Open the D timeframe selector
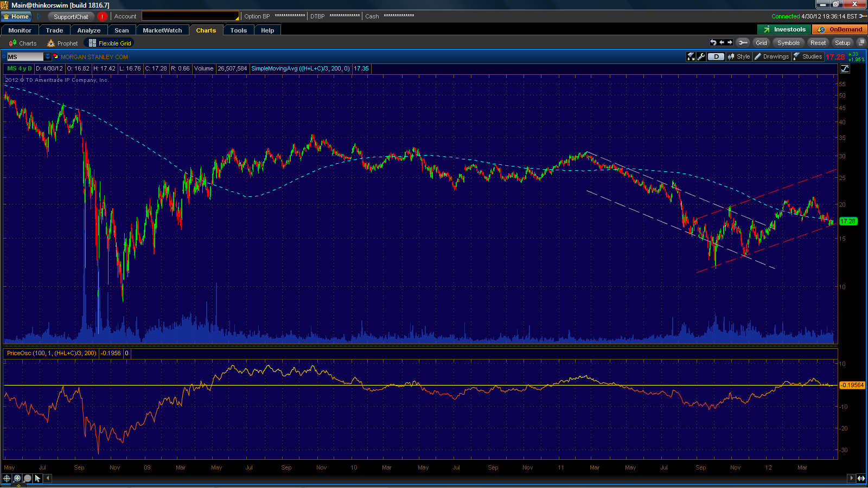The width and height of the screenshot is (868, 488). [x=716, y=56]
